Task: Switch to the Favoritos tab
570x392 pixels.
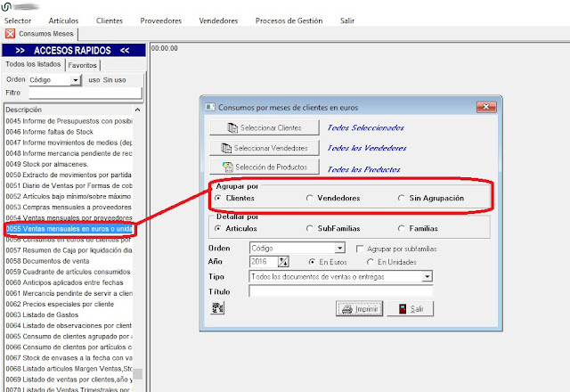Action: pos(83,65)
